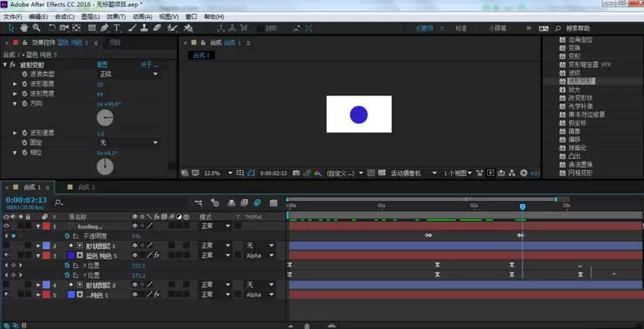Image resolution: width=644 pixels, height=329 pixels.
Task: Toggle stopwatch for 波形高度 property
Action: 24,84
